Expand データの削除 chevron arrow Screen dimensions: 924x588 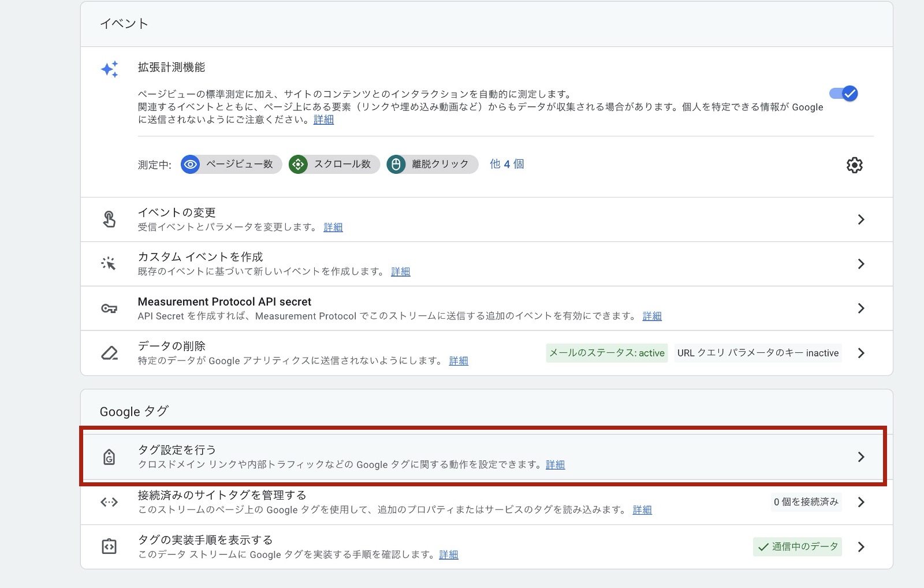861,353
